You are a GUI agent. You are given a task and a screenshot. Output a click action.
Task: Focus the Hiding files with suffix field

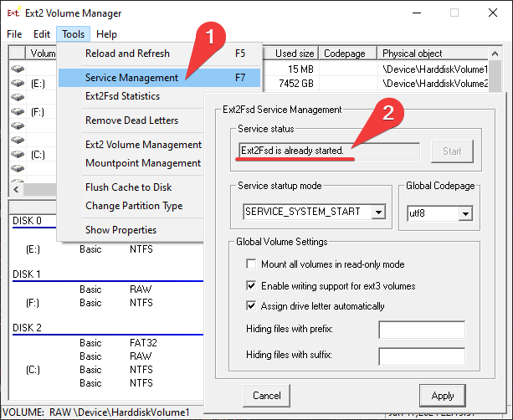click(x=421, y=356)
